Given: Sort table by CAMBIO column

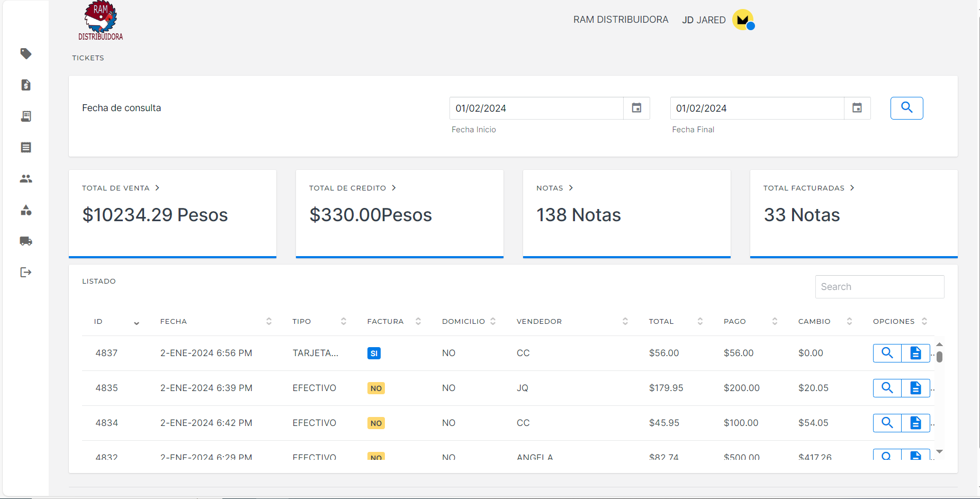Looking at the screenshot, I should click(x=849, y=321).
